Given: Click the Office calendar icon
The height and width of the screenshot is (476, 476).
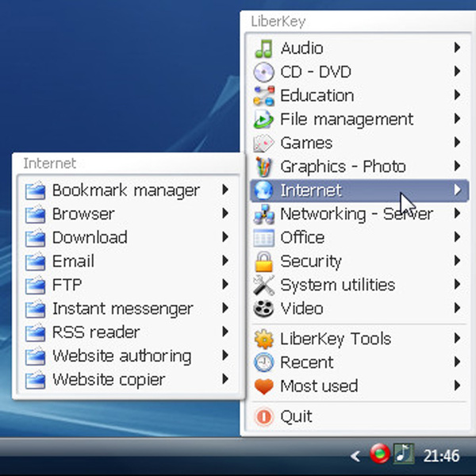Looking at the screenshot, I should [x=263, y=238].
